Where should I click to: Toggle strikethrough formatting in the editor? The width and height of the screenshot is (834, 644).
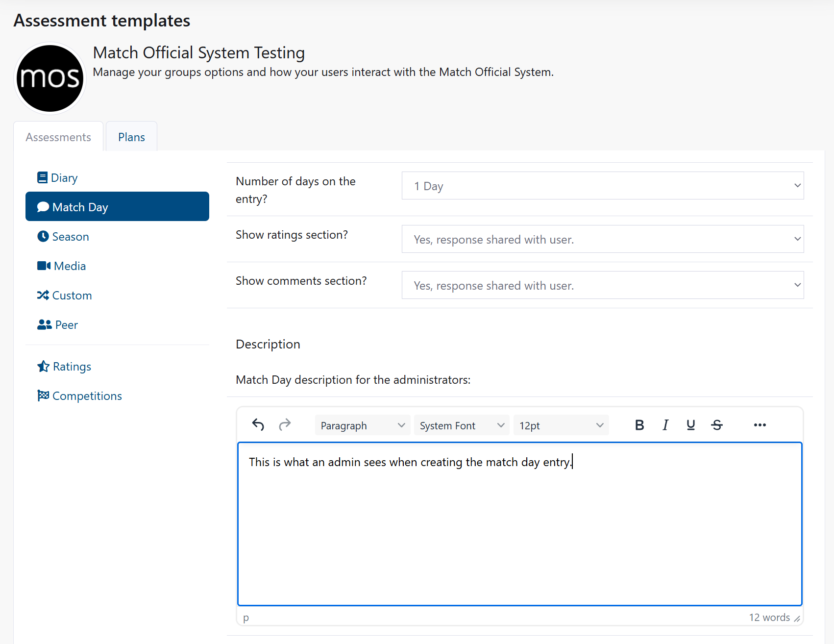point(717,425)
